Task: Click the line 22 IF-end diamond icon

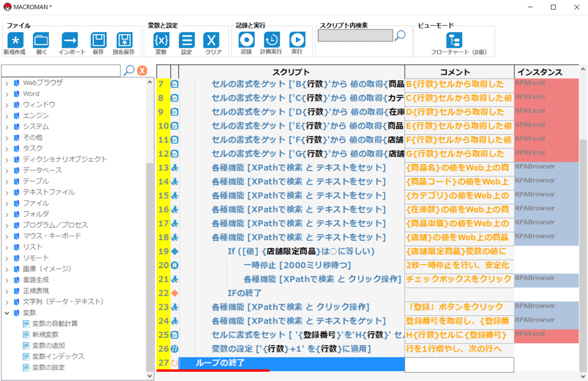Action: point(175,293)
